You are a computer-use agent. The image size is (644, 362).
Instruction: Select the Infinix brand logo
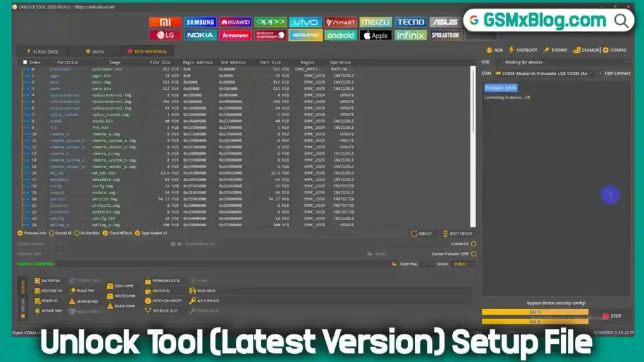pos(411,35)
